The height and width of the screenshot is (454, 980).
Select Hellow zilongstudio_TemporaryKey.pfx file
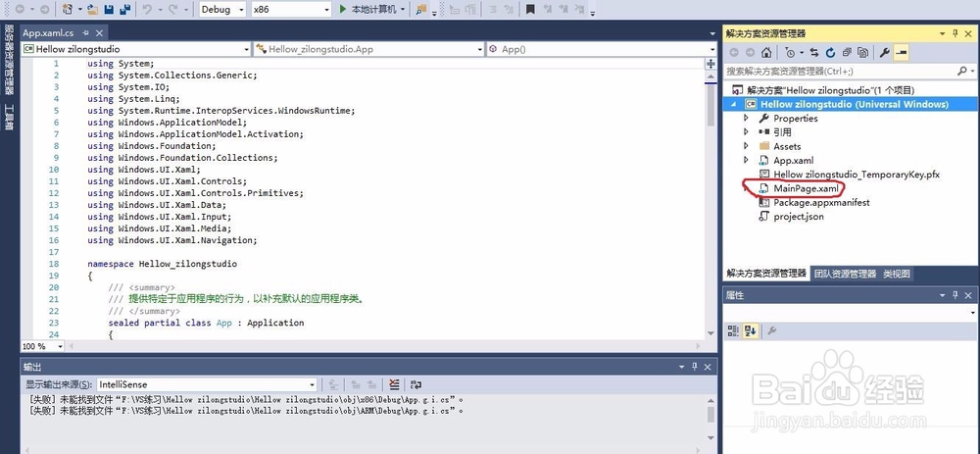pyautogui.click(x=857, y=175)
